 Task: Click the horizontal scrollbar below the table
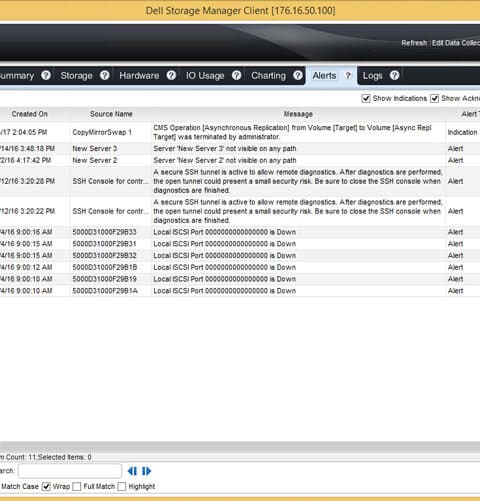(240, 446)
